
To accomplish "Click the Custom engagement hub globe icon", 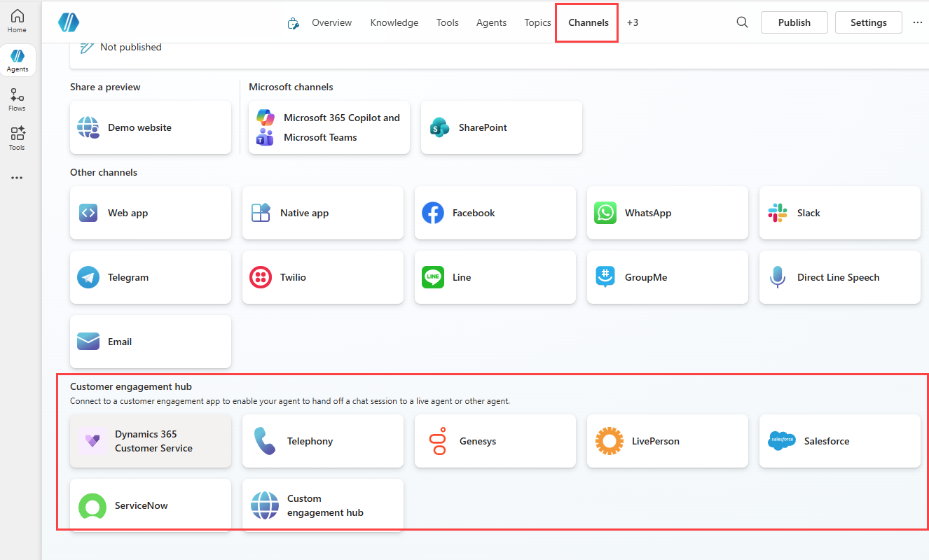I will pos(265,505).
